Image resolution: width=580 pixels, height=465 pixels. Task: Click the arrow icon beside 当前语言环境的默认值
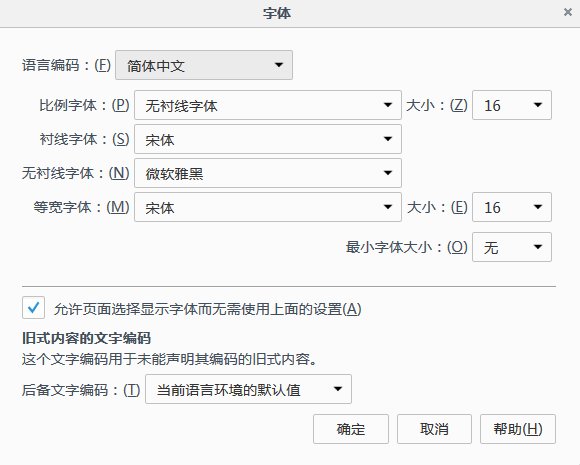click(x=337, y=389)
